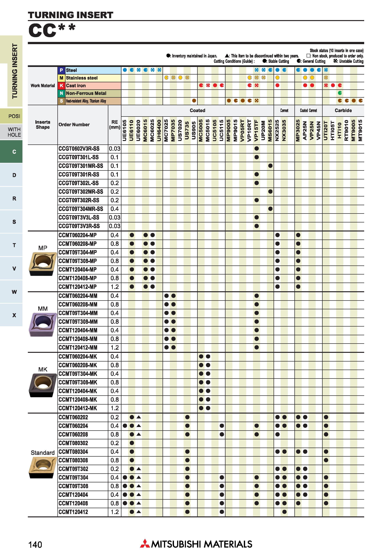Click the Inserts Shape column header
392x555 pixels.
43,125
